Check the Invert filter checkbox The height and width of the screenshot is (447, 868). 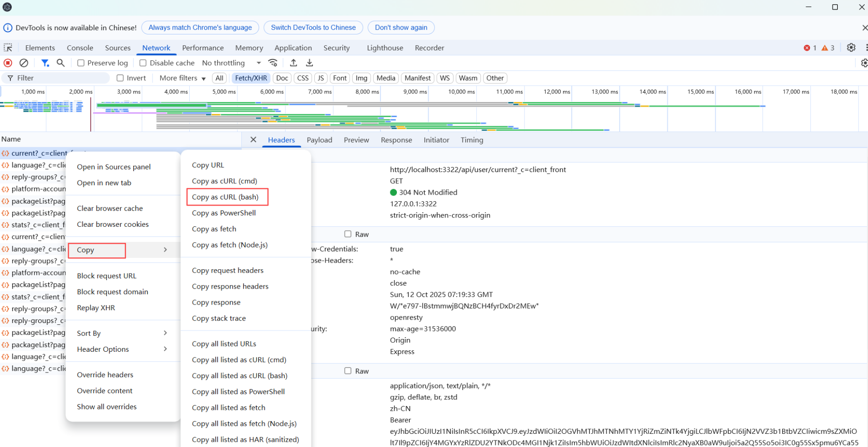point(120,78)
